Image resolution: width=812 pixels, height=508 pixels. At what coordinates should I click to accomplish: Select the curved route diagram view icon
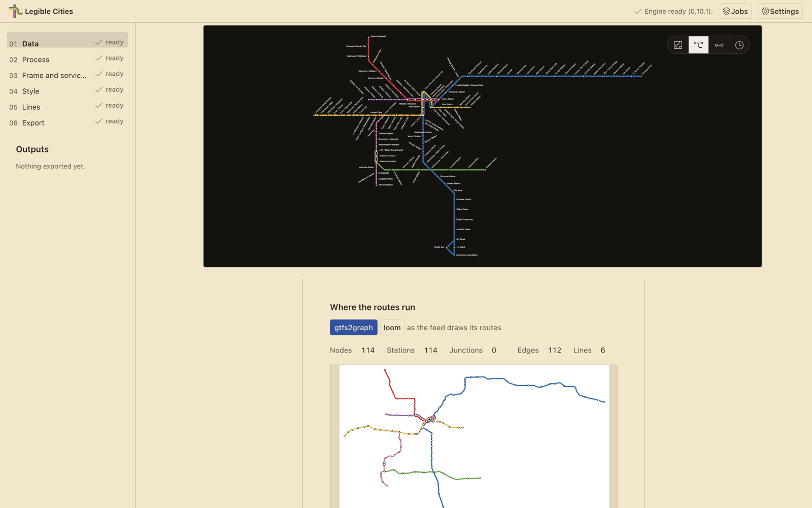coord(698,45)
